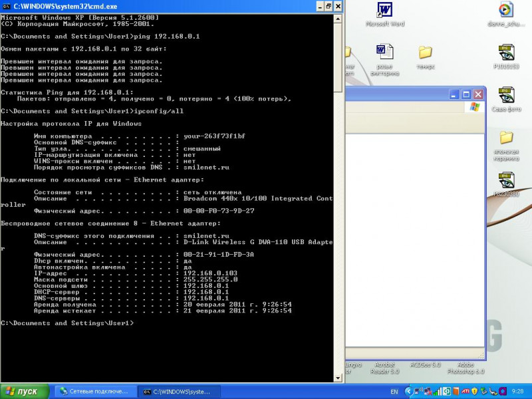Switch to 'Сетевые подключения' taskbar button
This screenshot has width=532, height=399.
(95, 391)
